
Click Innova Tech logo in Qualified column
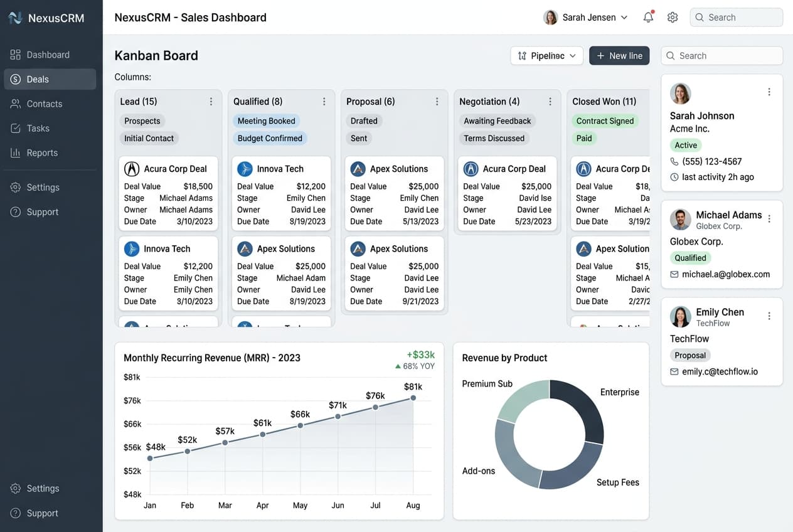pos(245,169)
